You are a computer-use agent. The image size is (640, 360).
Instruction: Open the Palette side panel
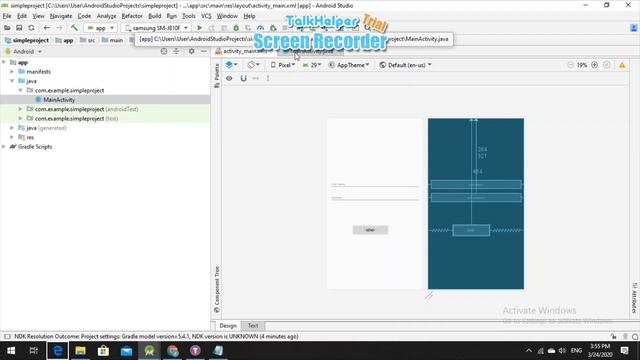tap(217, 76)
